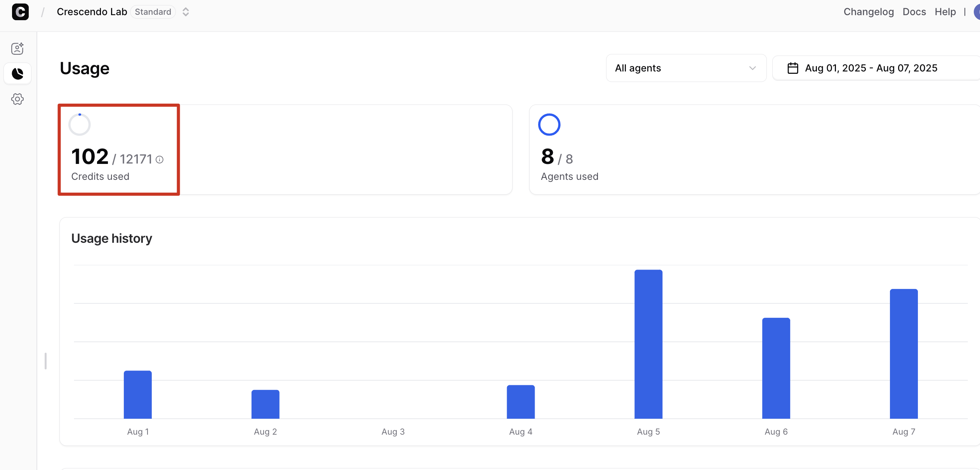980x470 pixels.
Task: Select the Usage pie chart sidebar icon
Action: click(17, 73)
